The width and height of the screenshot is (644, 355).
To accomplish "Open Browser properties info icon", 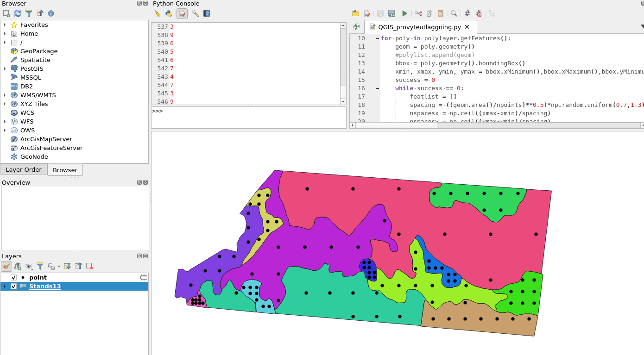I will [51, 13].
